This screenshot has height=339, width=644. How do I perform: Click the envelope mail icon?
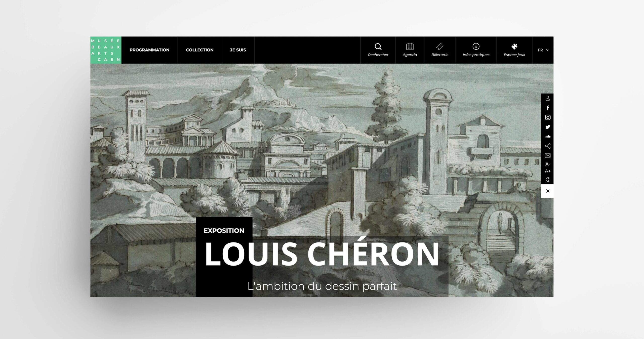click(548, 155)
